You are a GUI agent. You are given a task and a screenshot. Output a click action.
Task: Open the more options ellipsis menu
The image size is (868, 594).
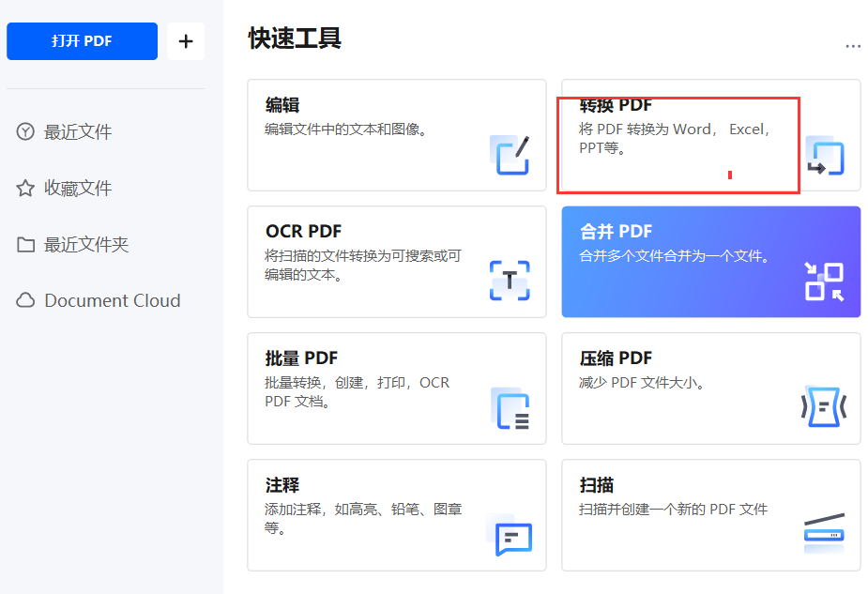click(x=853, y=44)
